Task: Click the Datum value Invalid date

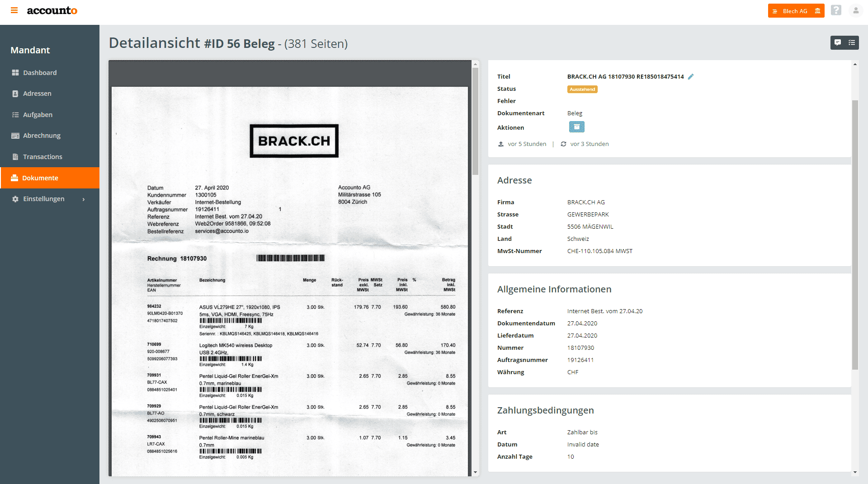Action: pos(583,445)
